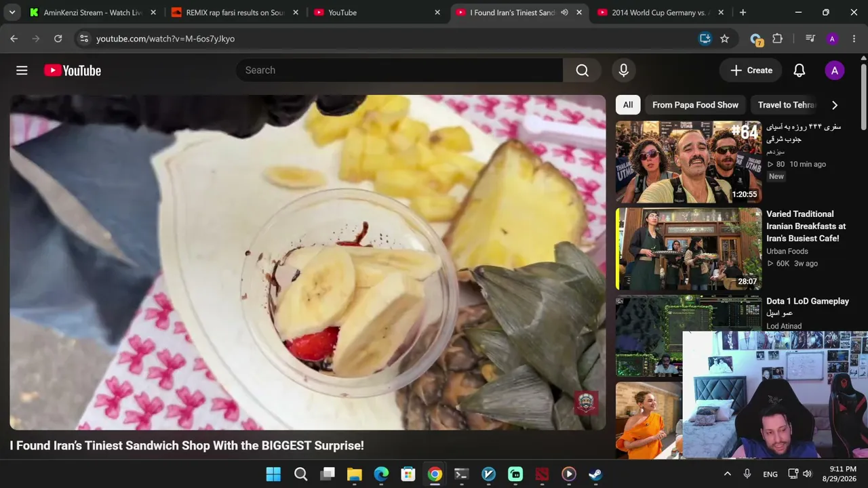Open the Varied Traditional Iranian Breakfasts video title
The width and height of the screenshot is (868, 488).
point(806,226)
